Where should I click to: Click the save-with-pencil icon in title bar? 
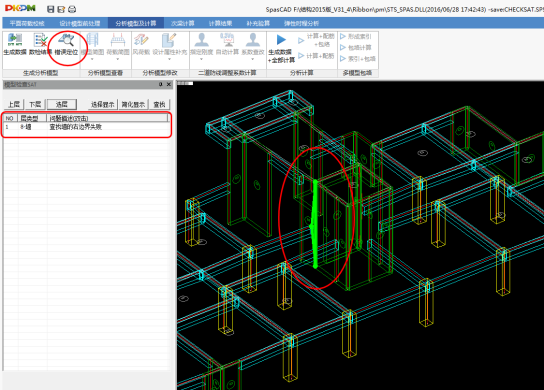tap(61, 9)
